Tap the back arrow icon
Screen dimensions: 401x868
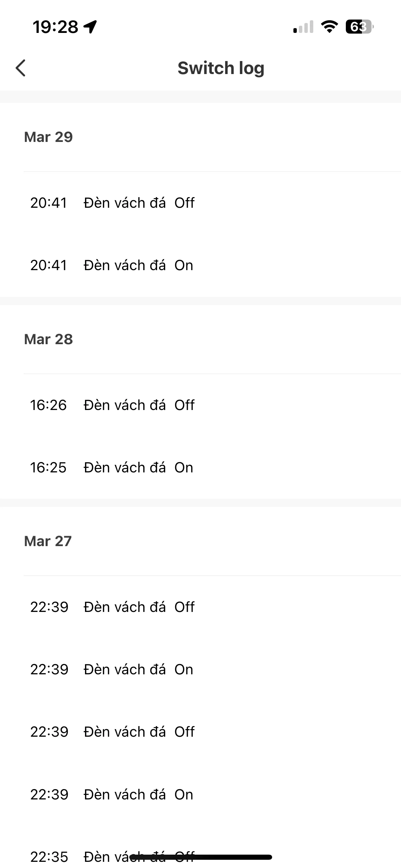pos(21,68)
